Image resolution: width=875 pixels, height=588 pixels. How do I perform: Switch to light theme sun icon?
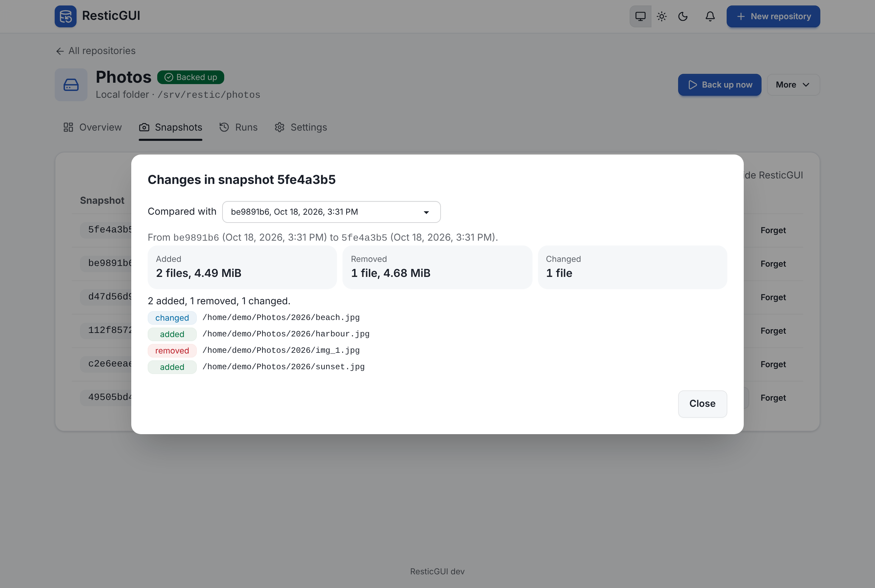pos(662,16)
